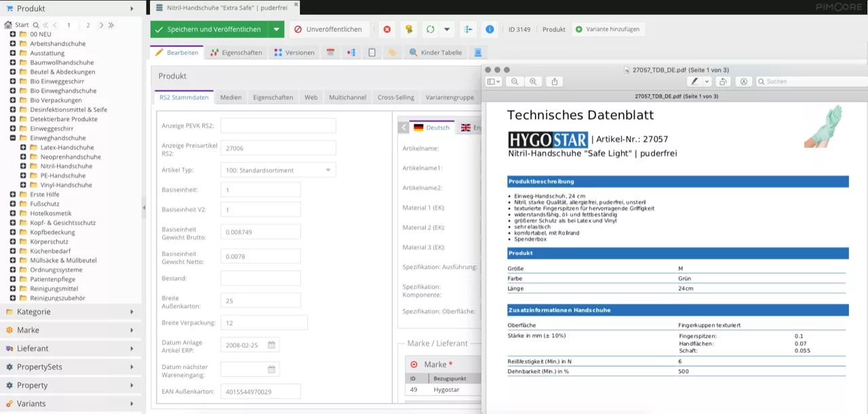
Task: Open the Versionen tab
Action: point(294,52)
